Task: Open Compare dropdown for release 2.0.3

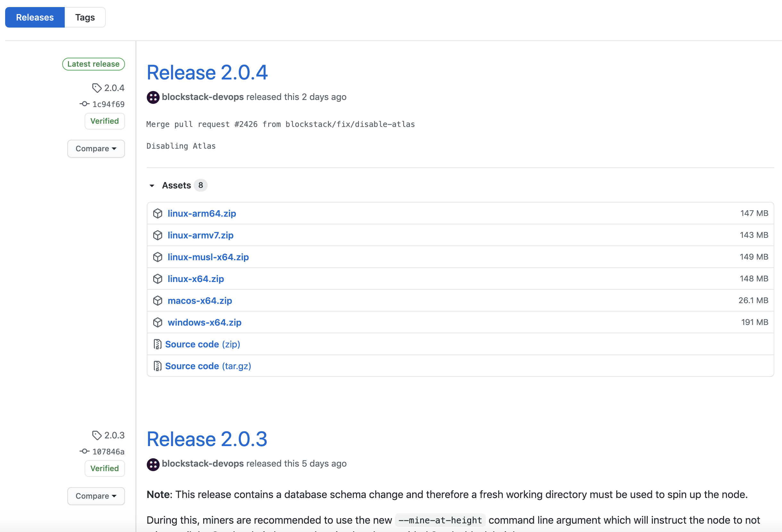Action: pyautogui.click(x=96, y=496)
